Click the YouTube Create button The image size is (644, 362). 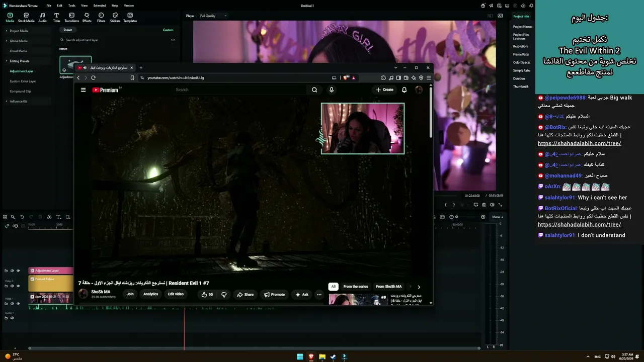point(384,90)
